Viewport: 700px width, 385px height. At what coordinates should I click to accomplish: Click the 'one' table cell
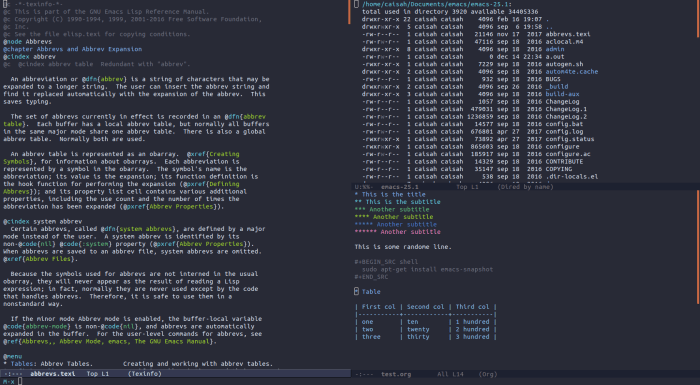[x=367, y=322]
